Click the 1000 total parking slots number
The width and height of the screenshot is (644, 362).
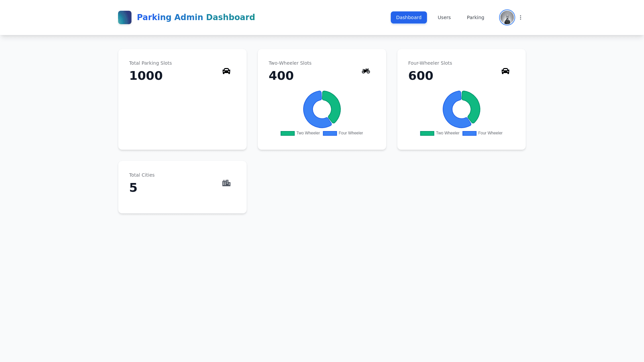[146, 76]
